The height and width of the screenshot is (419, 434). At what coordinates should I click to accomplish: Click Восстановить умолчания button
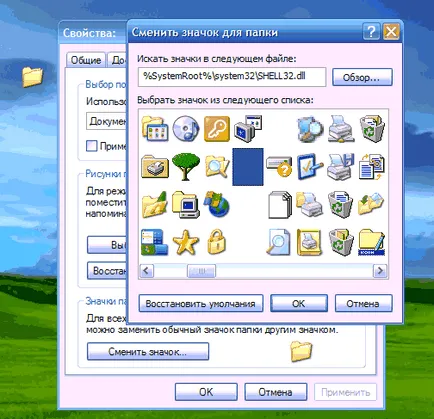pyautogui.click(x=201, y=304)
